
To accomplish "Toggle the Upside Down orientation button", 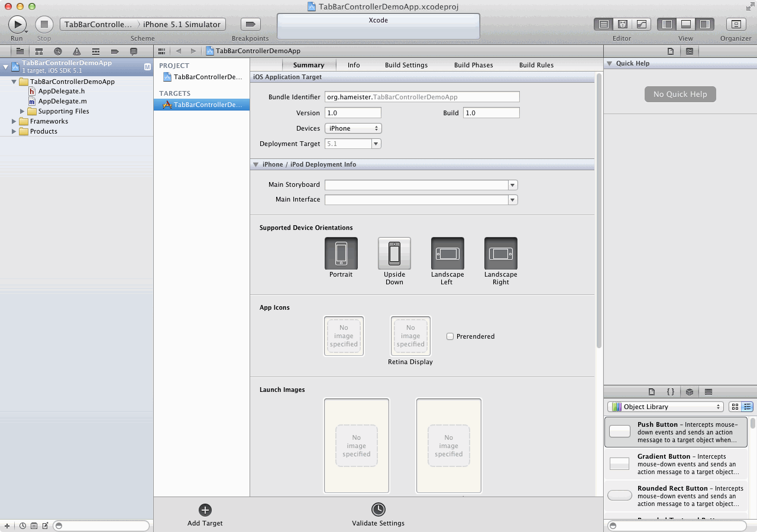I will pos(394,254).
